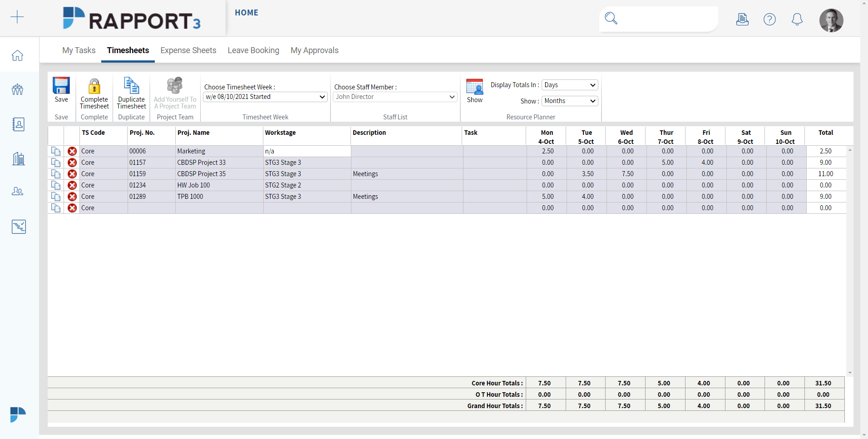Image resolution: width=868 pixels, height=439 pixels.
Task: Change the Display Totals In selection
Action: (569, 85)
